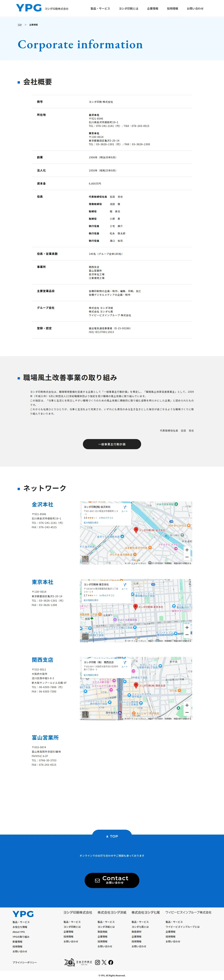Zoom in on the 関西支店 map
224x980 pixels.
[x=187, y=705]
